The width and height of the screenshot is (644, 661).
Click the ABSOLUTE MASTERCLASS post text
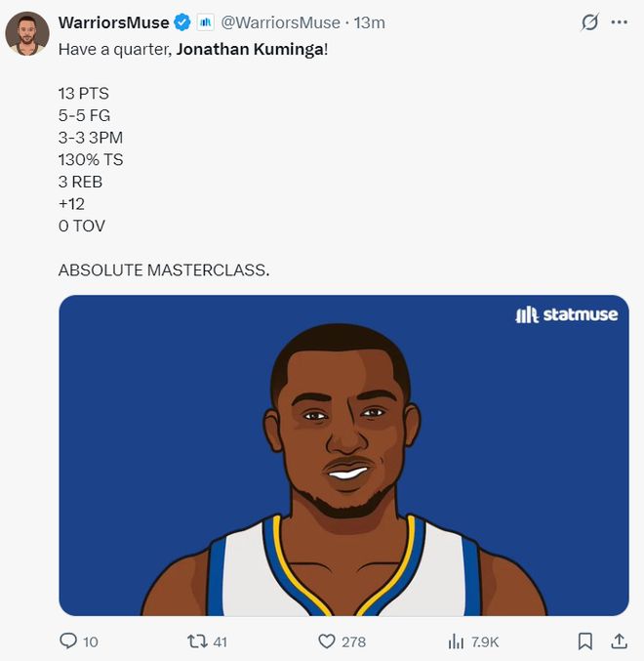pos(164,269)
